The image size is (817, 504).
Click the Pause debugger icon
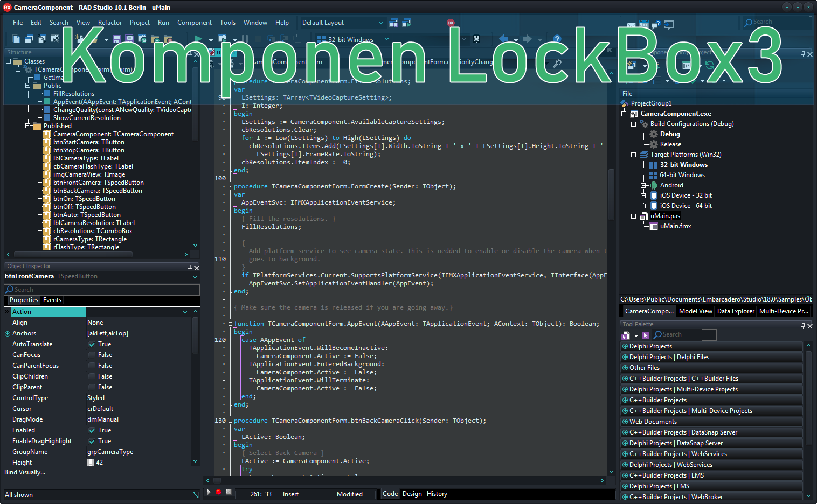tap(245, 39)
